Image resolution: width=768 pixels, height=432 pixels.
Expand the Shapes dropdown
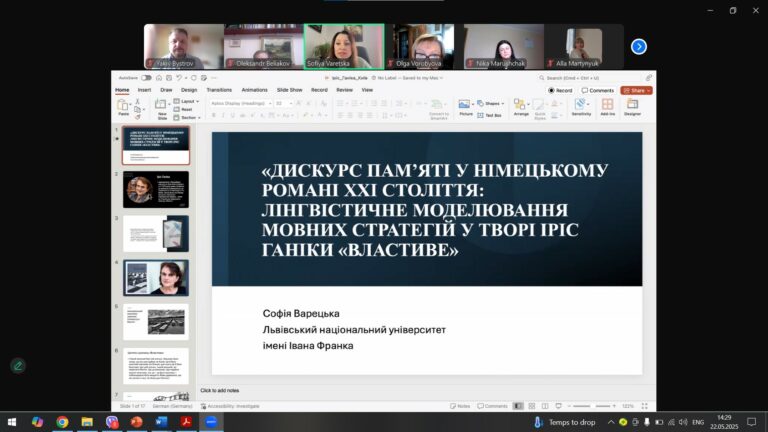(x=490, y=103)
